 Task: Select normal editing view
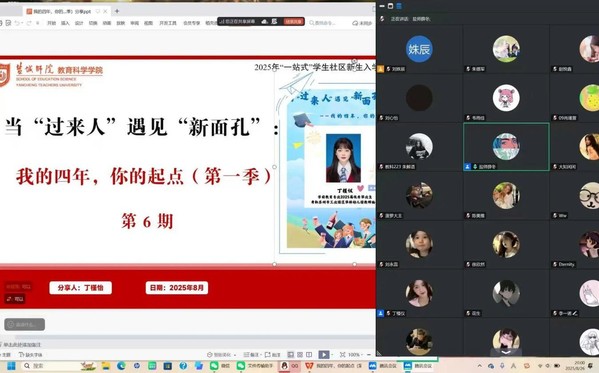point(291,355)
